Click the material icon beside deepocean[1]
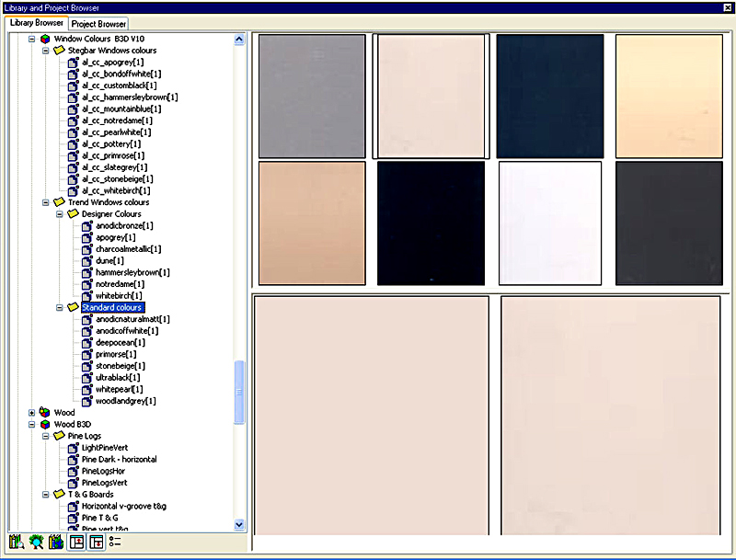Screen dimensions: 736x560 (86, 342)
